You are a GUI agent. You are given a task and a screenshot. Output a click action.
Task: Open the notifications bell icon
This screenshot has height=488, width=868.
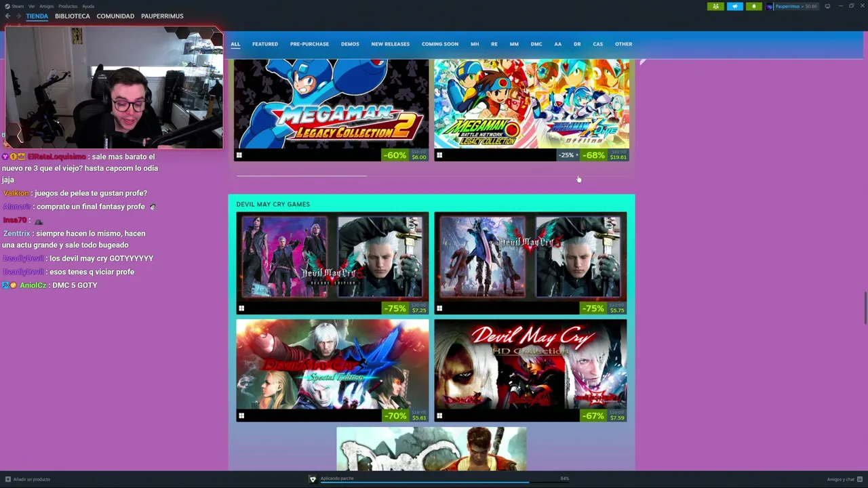click(754, 6)
